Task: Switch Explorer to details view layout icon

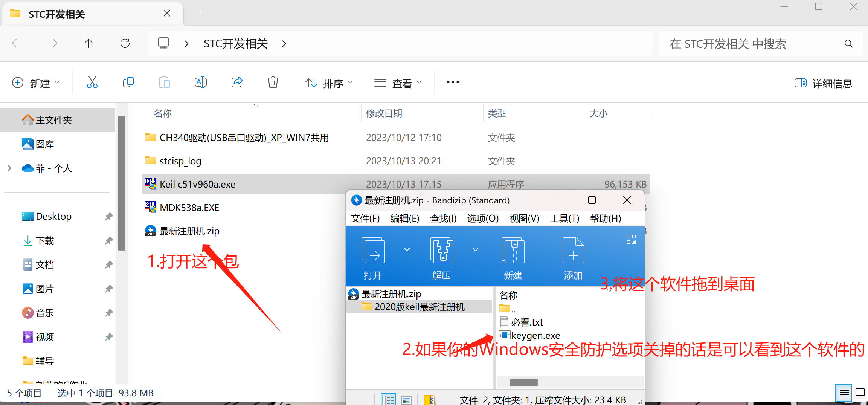Action: tap(844, 393)
